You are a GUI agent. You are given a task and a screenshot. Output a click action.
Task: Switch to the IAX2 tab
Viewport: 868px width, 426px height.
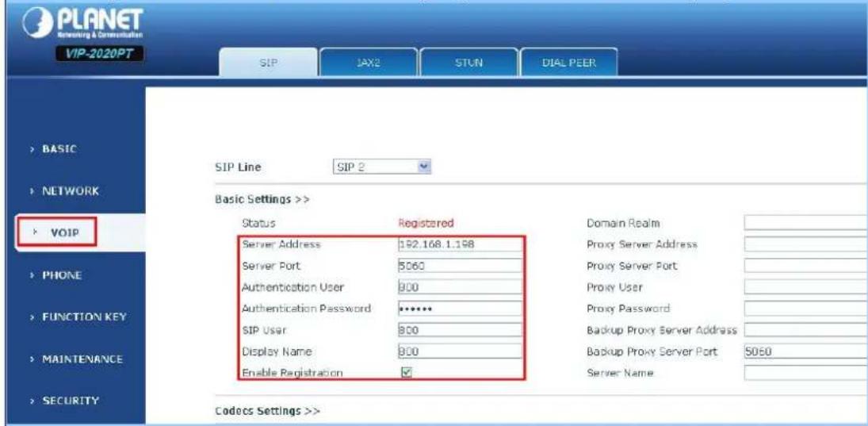(369, 63)
